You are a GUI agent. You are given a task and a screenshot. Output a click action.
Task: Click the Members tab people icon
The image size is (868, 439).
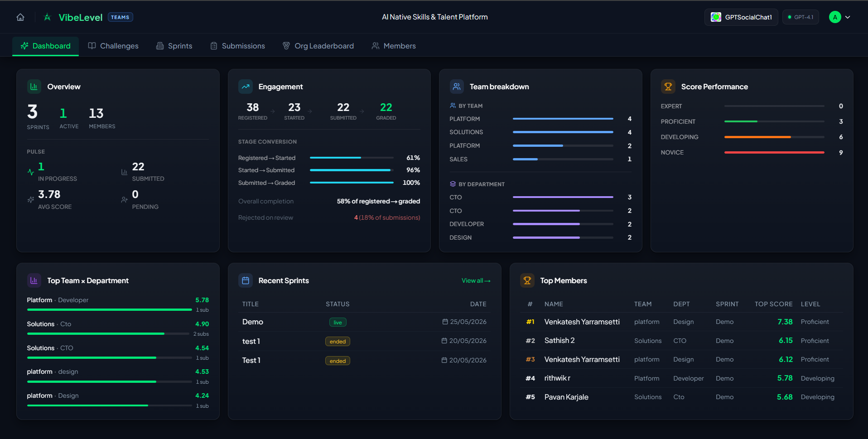point(376,46)
